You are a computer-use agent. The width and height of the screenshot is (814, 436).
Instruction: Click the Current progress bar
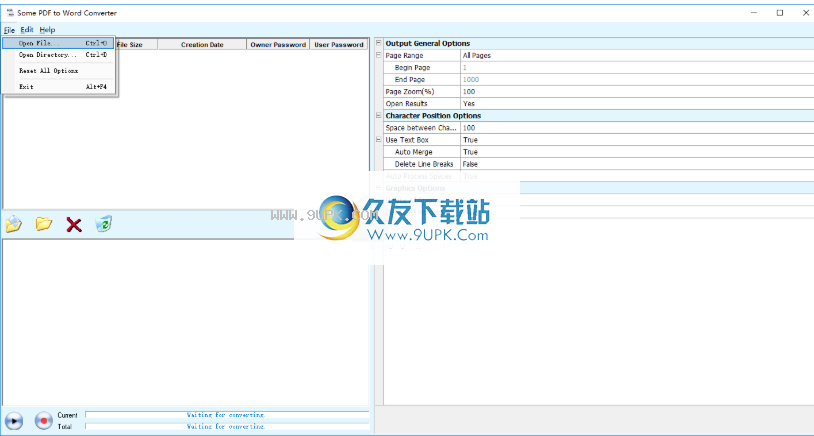pos(227,415)
